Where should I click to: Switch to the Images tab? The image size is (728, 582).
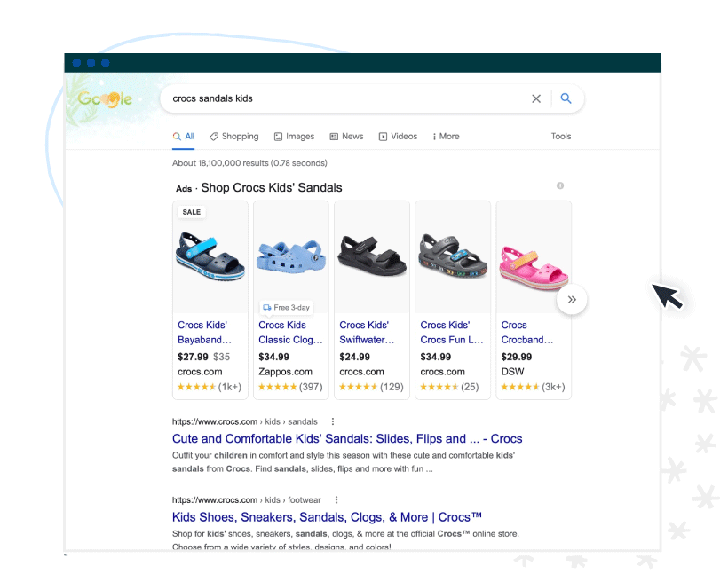tap(295, 137)
